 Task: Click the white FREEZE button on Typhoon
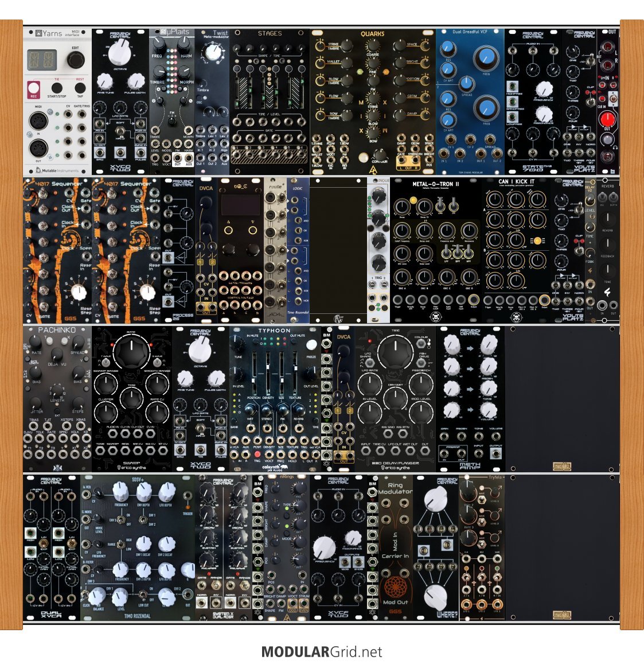[x=311, y=344]
